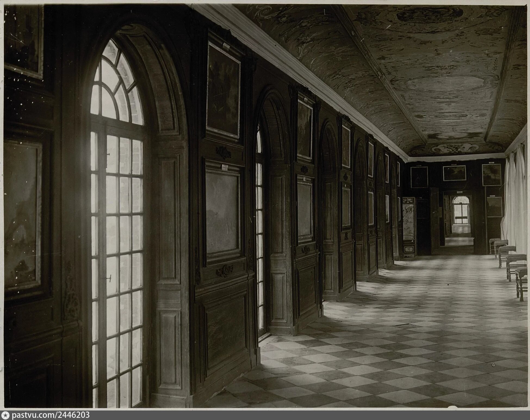This screenshot has width=530, height=420.
Task: Click the top-left corner framed picture
Action: coord(23,41)
